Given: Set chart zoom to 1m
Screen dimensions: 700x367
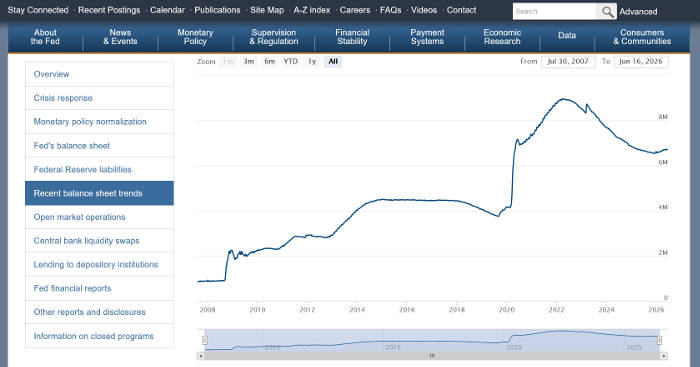Looking at the screenshot, I should point(228,62).
